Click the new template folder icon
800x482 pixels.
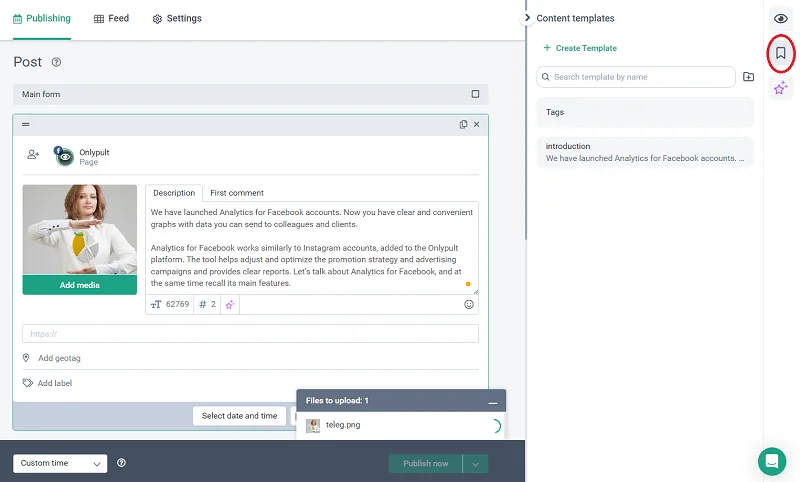point(748,77)
